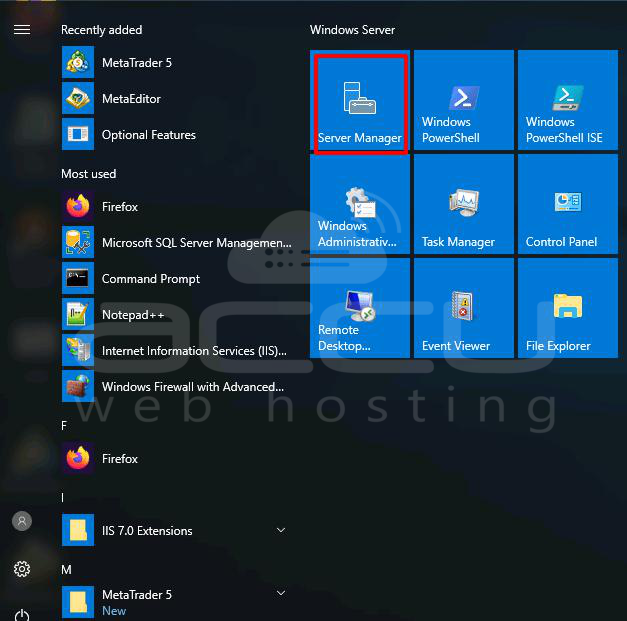627x621 pixels.
Task: Click the 'Recently added' heading
Action: (x=102, y=30)
